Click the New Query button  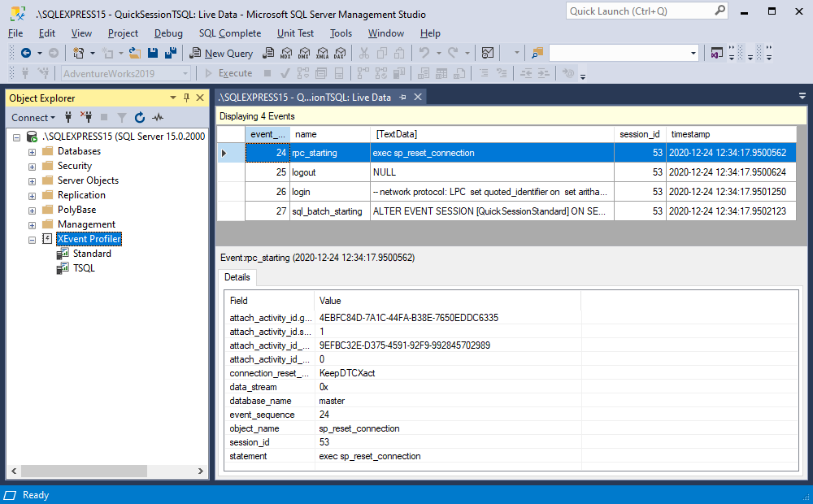click(x=221, y=53)
